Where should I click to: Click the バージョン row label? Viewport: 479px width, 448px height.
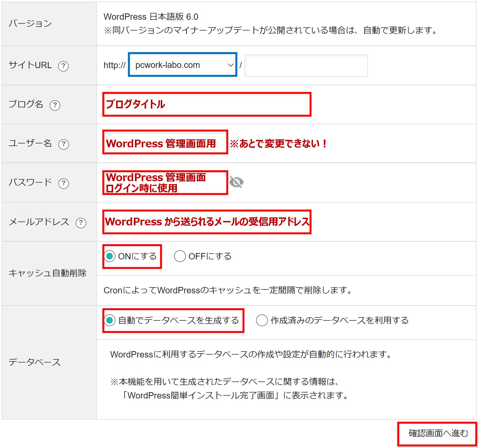coord(30,23)
